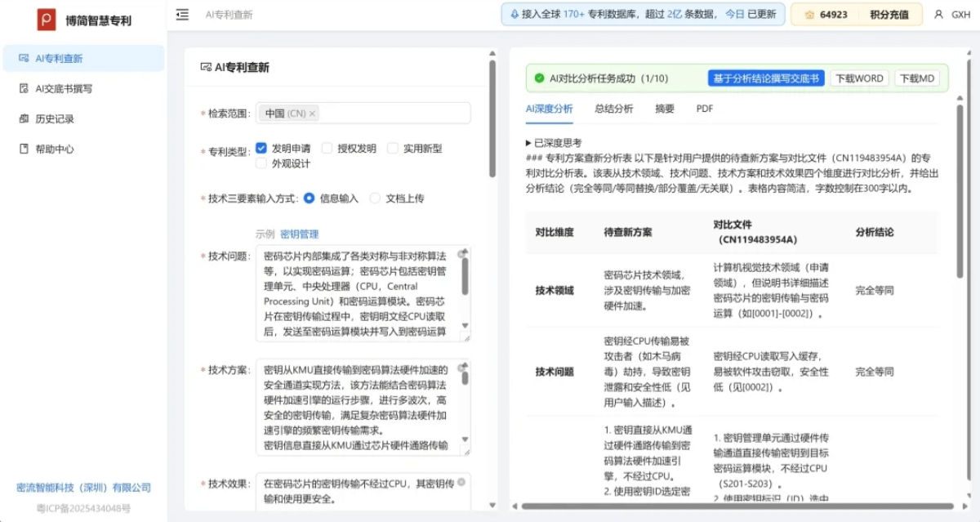Uncheck the 发明申请 checkbox

261,148
